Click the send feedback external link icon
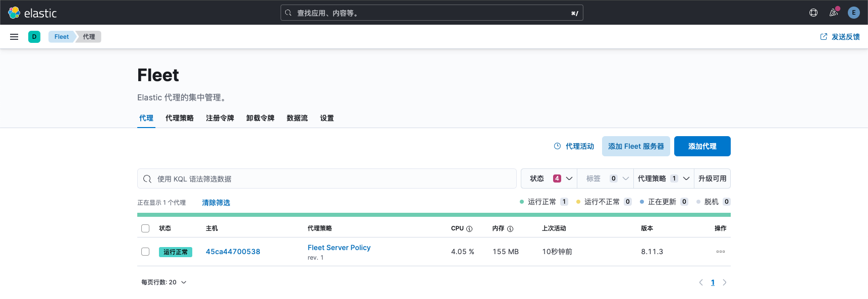Viewport: 868px width, 299px height. point(824,37)
